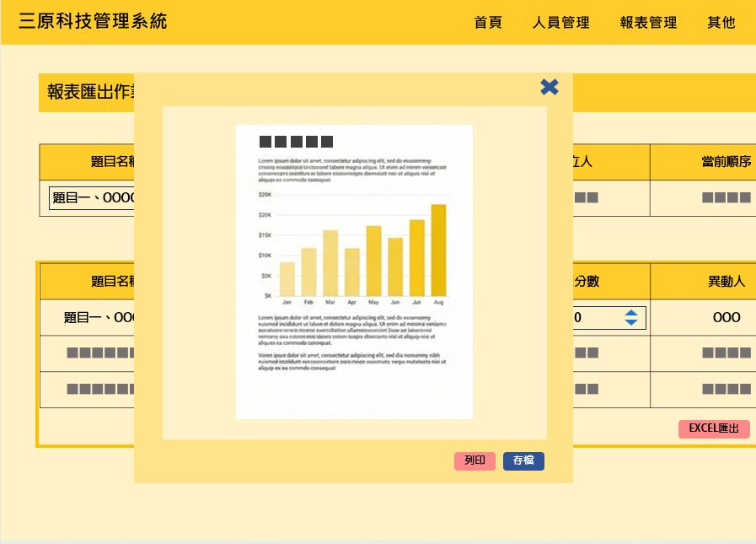Click the 列印 print button

coord(475,461)
